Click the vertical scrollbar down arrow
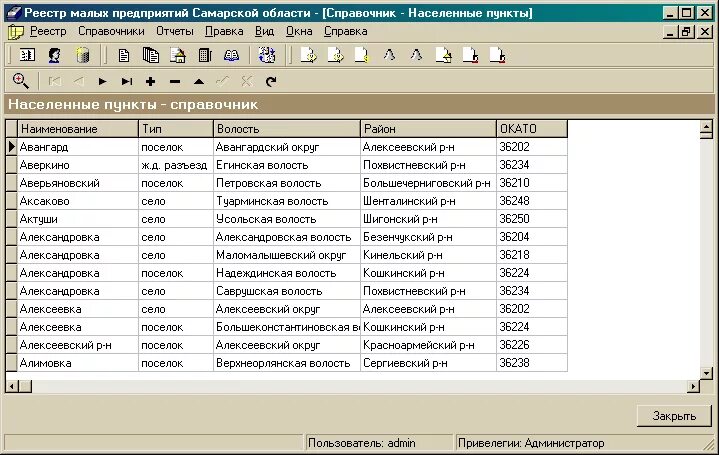 coord(706,372)
